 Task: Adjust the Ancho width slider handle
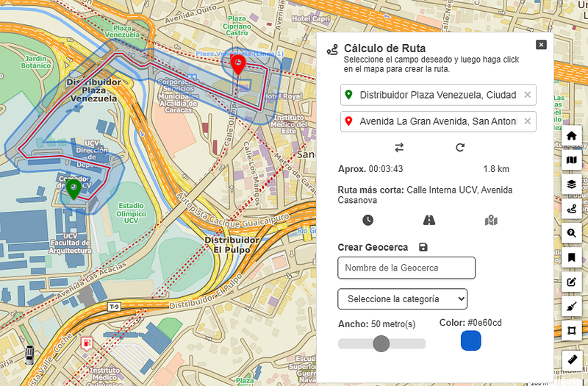(x=381, y=343)
